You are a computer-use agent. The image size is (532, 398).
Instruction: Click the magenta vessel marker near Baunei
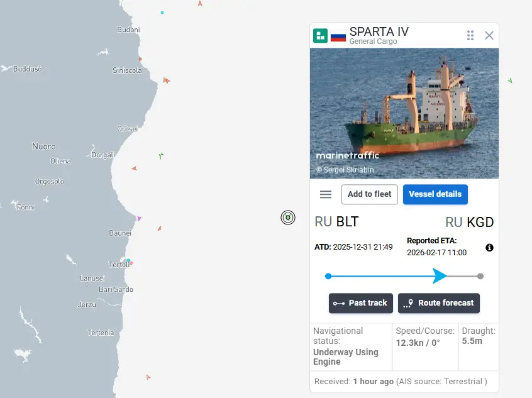[x=139, y=218]
